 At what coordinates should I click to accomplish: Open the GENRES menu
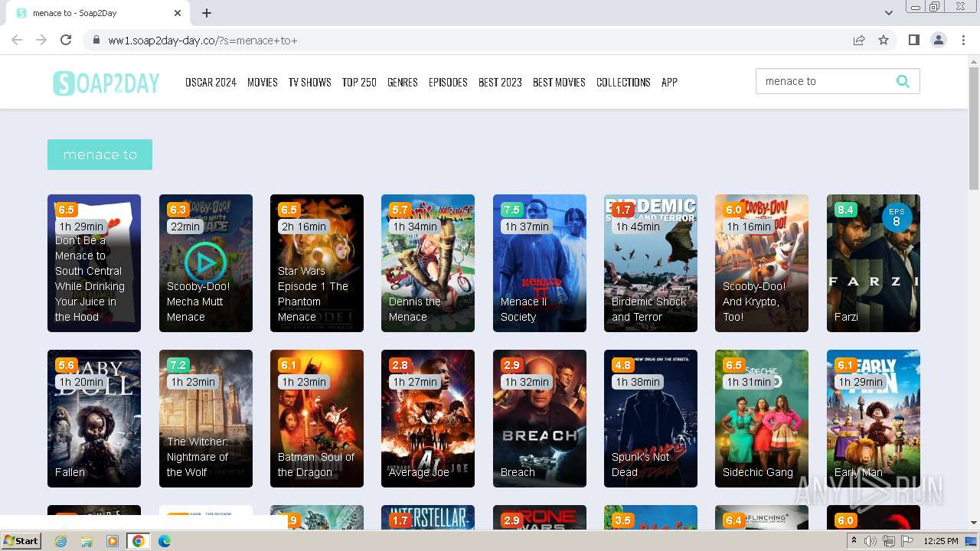point(403,82)
